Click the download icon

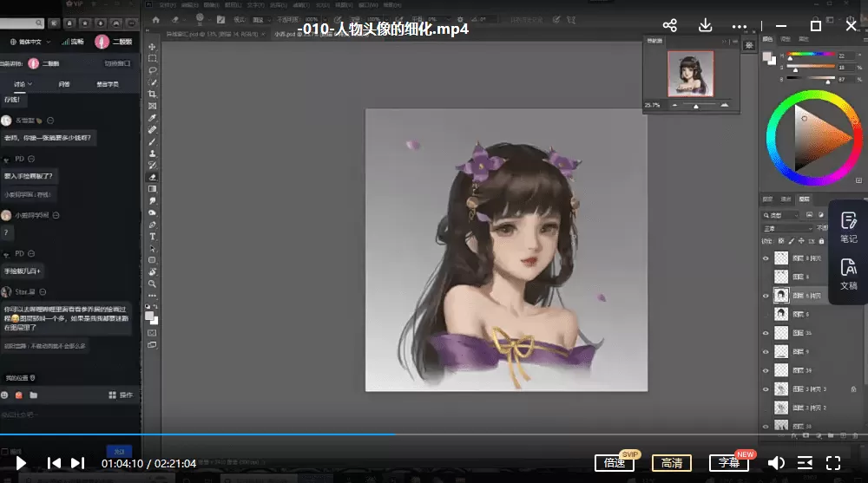[706, 26]
